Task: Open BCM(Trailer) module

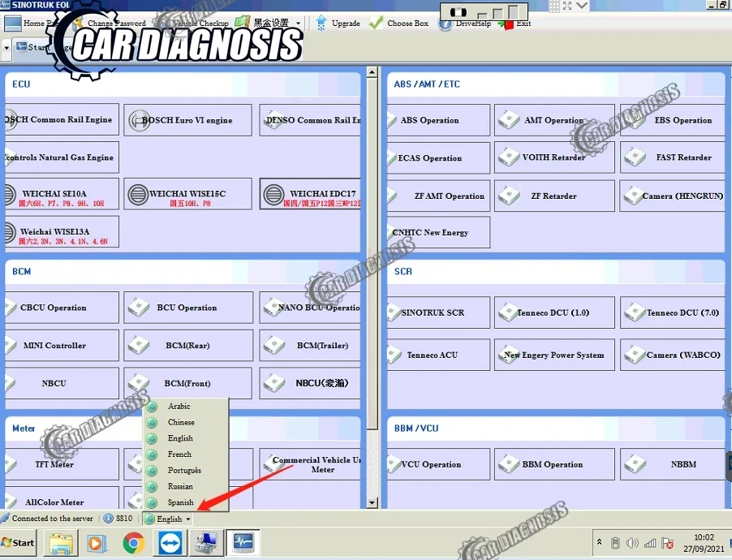Action: point(310,346)
